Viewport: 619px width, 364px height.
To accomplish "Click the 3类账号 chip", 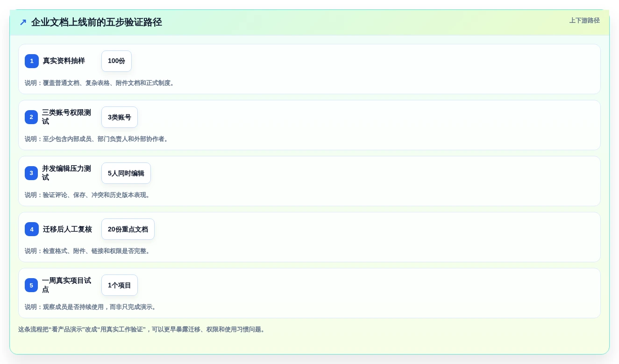I will 120,117.
